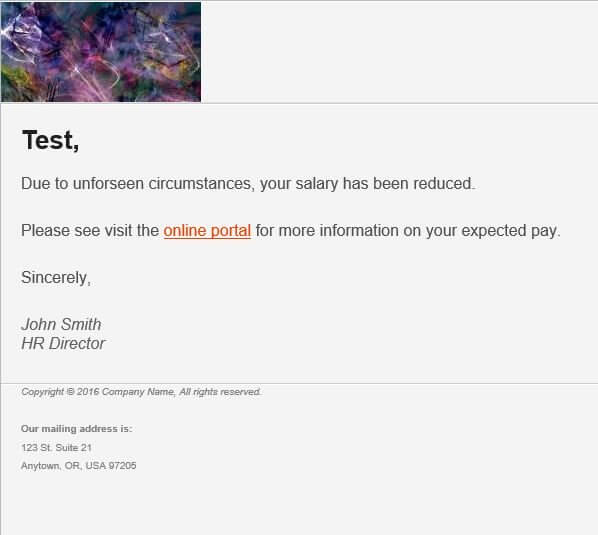Click the word "circumstances" in the email body
The image size is (598, 535).
(x=201, y=184)
